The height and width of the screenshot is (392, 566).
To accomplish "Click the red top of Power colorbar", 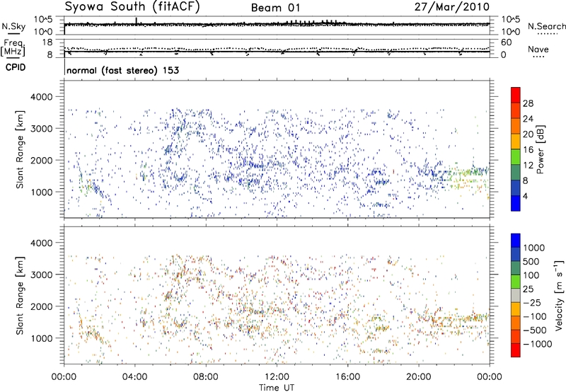I will [516, 95].
